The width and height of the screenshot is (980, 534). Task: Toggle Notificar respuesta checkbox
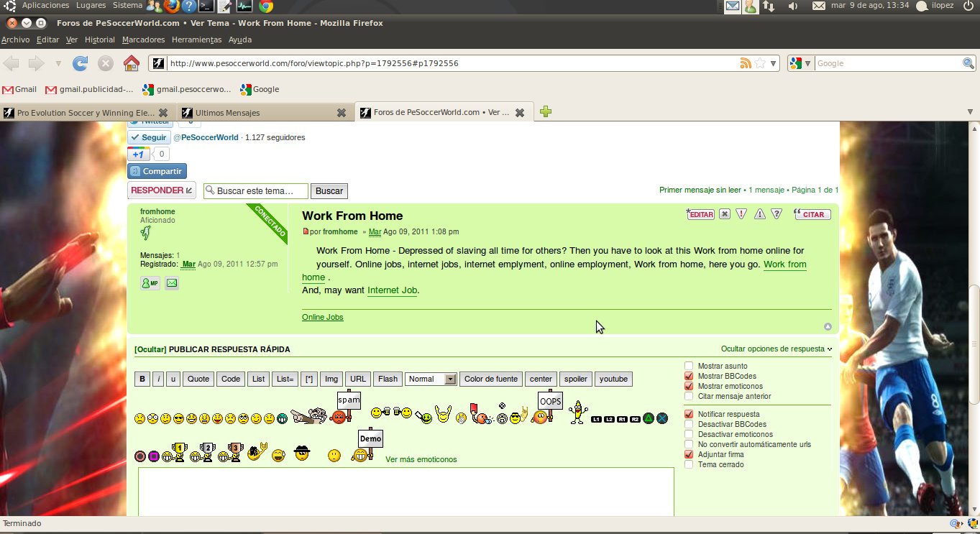[689, 414]
